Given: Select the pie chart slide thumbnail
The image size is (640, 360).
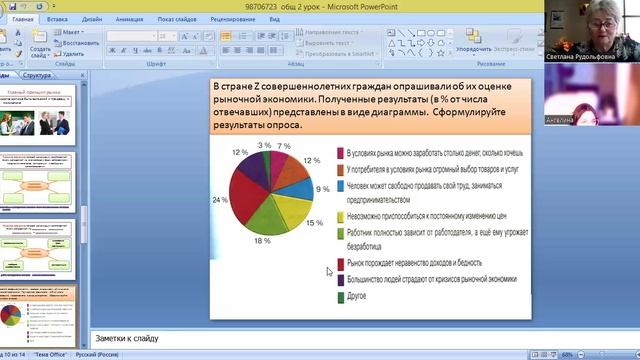Looking at the screenshot, I should click(38, 316).
